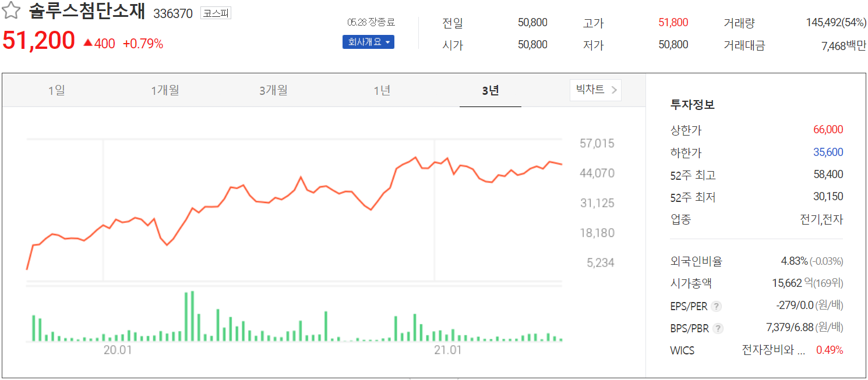Click the 고가 value 51,800
The width and height of the screenshot is (868, 380).
673,23
